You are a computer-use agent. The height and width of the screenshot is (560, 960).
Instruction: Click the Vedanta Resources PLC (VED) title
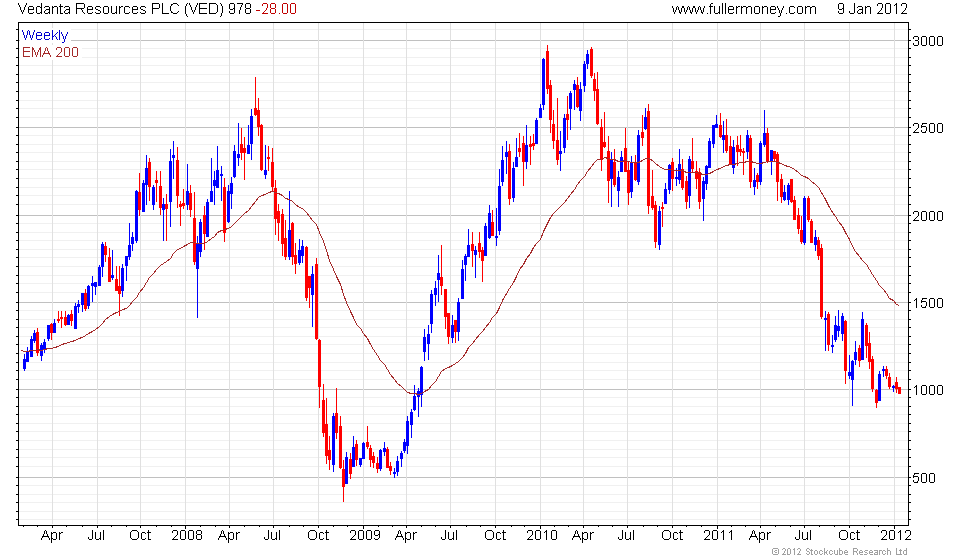click(121, 9)
